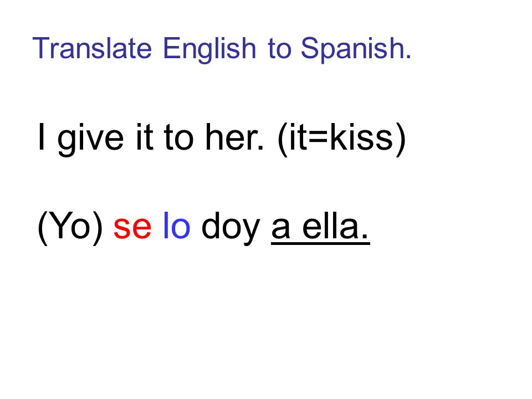This screenshot has height=399, width=532.
Task: Select the word "English" in the heading
Action: point(209,50)
